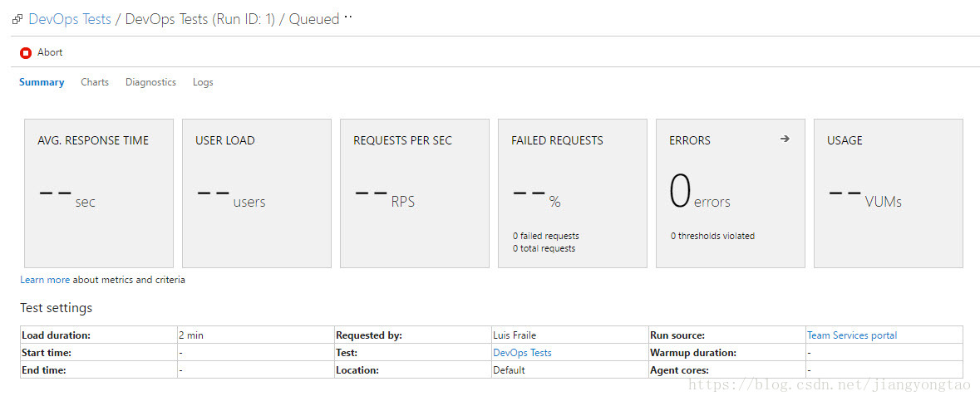Open the Diagnostics tab
The image size is (980, 401).
point(150,82)
